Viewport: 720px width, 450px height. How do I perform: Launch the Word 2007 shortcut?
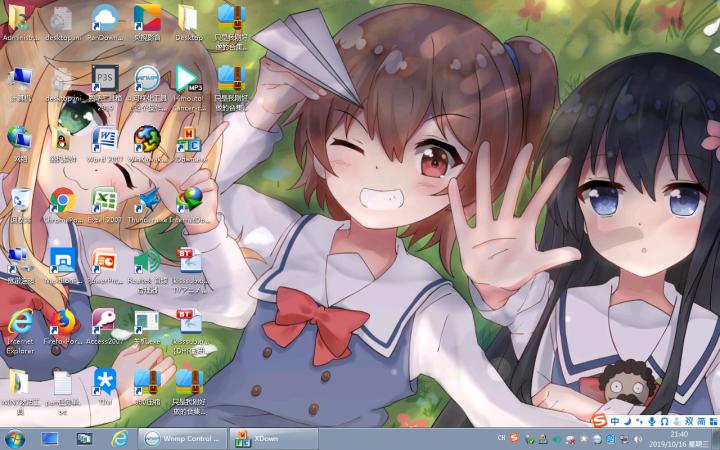104,139
